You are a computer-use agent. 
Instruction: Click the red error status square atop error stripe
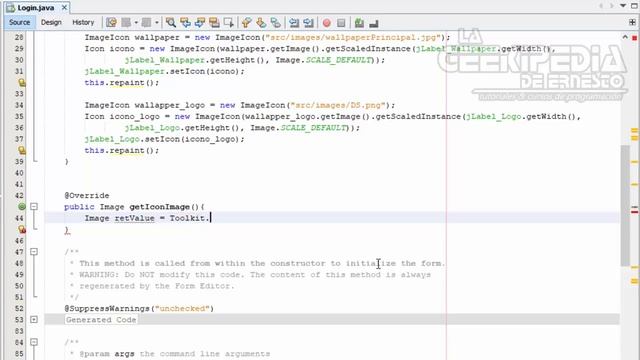634,38
